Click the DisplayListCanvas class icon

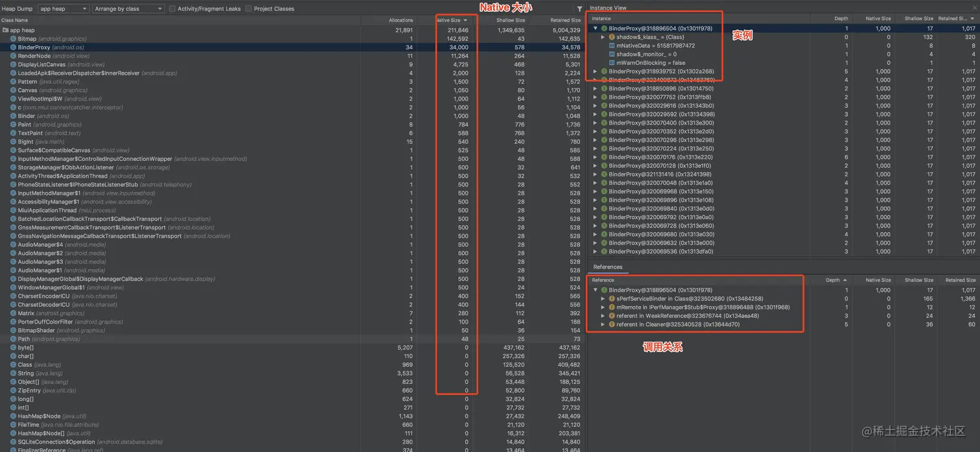[x=13, y=65]
